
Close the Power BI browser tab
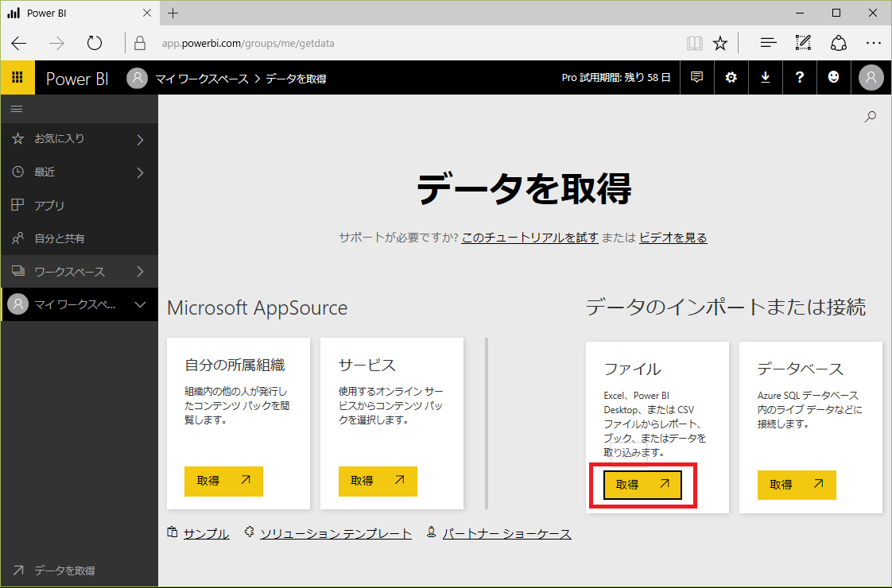[x=147, y=13]
